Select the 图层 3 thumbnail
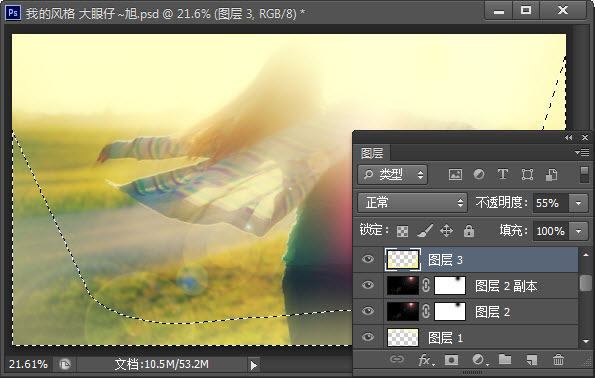The height and width of the screenshot is (378, 595). (403, 260)
